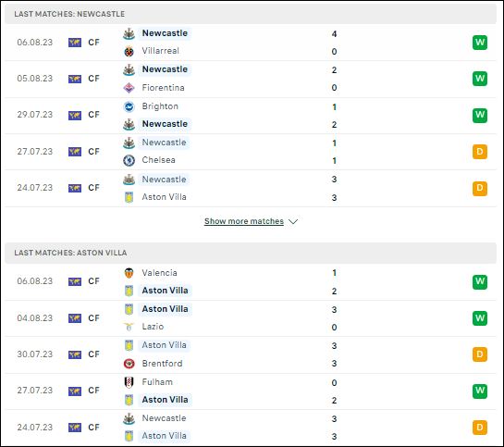This screenshot has width=504, height=447.
Task: Click the D badge for the Aston Villa vs Brentford match
Action: tap(480, 354)
